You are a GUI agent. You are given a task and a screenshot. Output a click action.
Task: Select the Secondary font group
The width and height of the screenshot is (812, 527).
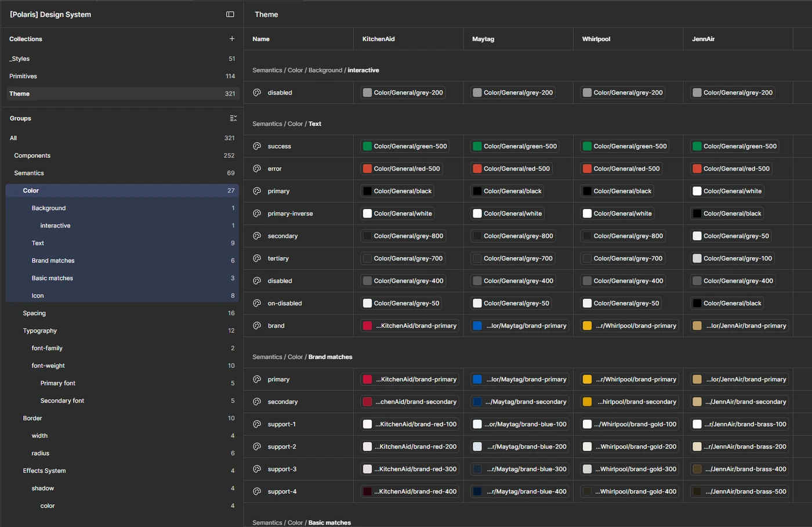tap(122, 400)
